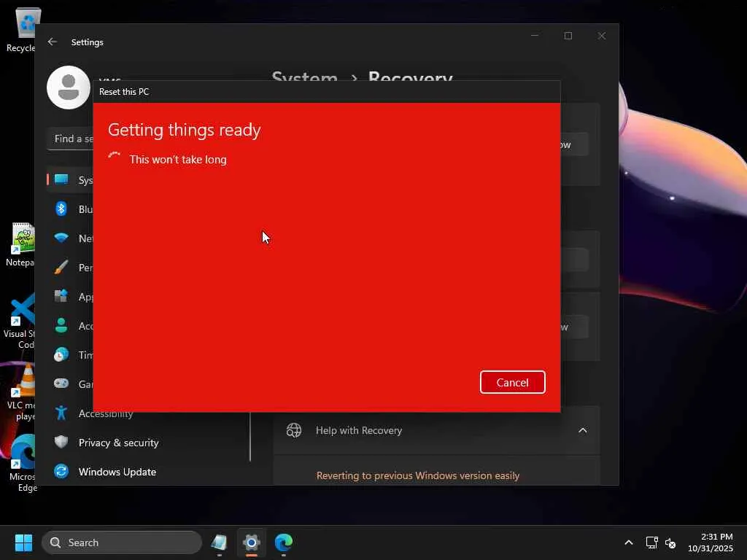747x560 pixels.
Task: Show hidden system tray icons
Action: point(629,542)
